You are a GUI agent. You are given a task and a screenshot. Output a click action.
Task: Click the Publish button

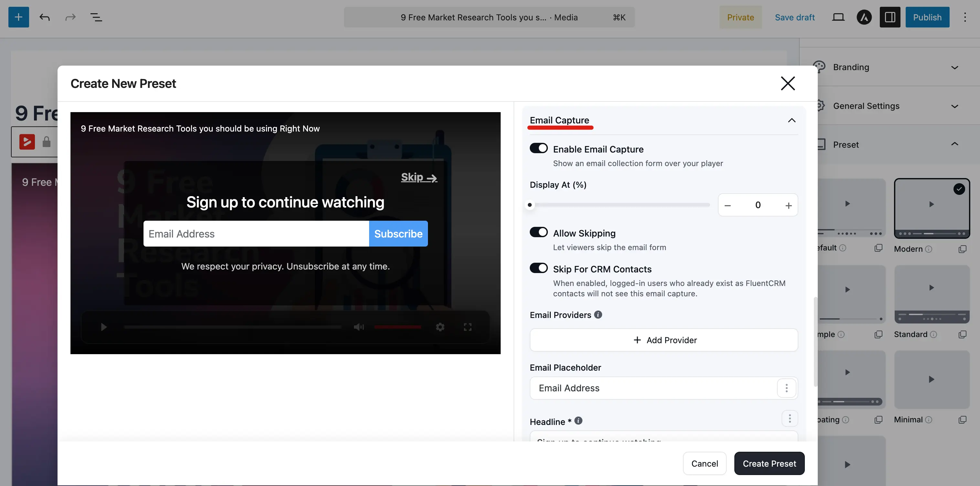927,17
